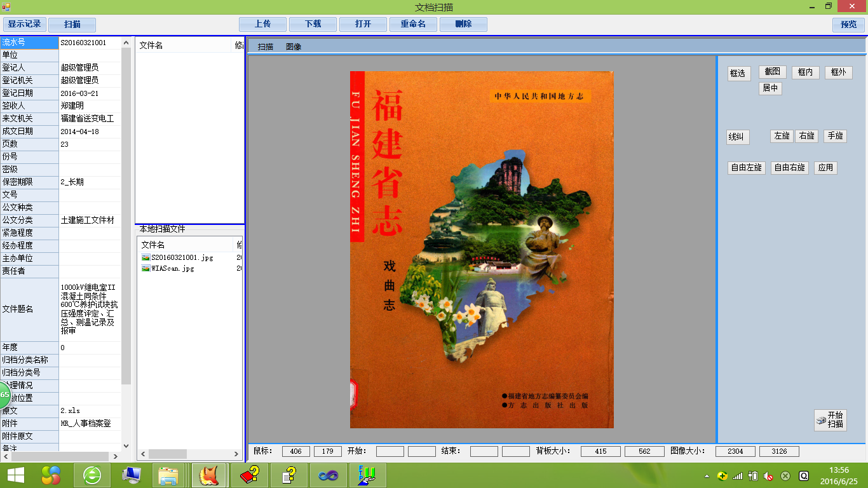
Task: Click the 自由右旋 button
Action: coord(790,168)
